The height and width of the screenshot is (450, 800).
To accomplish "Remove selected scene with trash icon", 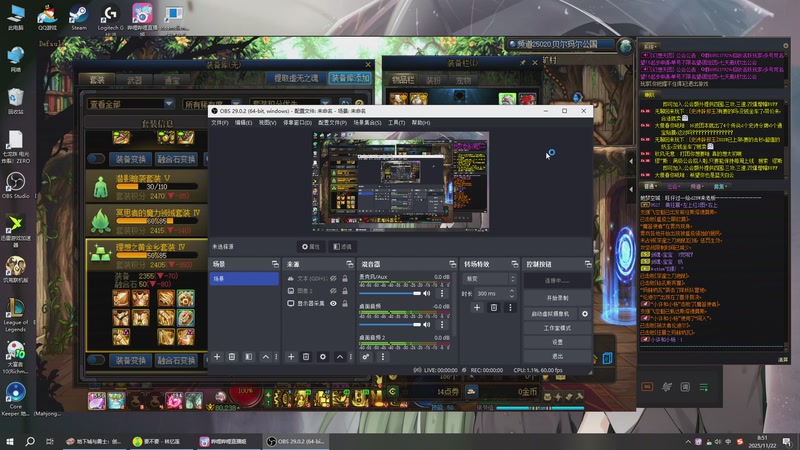I will [232, 357].
